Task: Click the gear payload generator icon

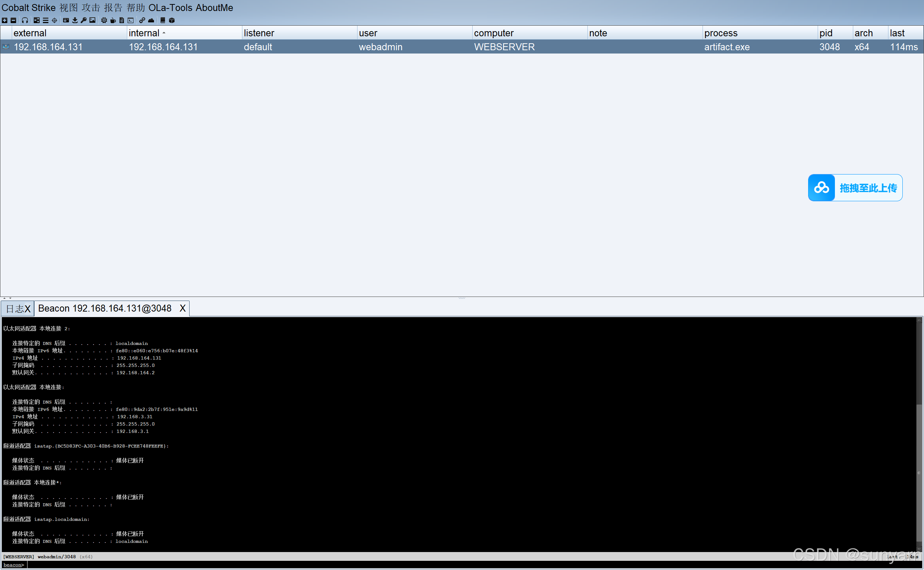Action: tap(104, 21)
